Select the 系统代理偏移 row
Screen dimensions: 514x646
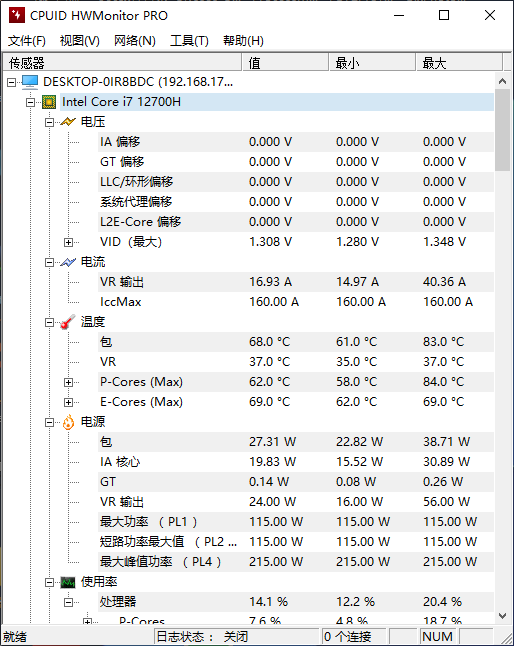tap(296, 202)
